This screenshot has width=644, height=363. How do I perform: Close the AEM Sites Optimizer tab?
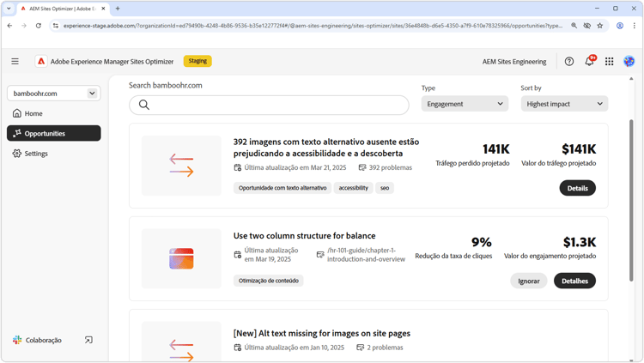point(104,9)
